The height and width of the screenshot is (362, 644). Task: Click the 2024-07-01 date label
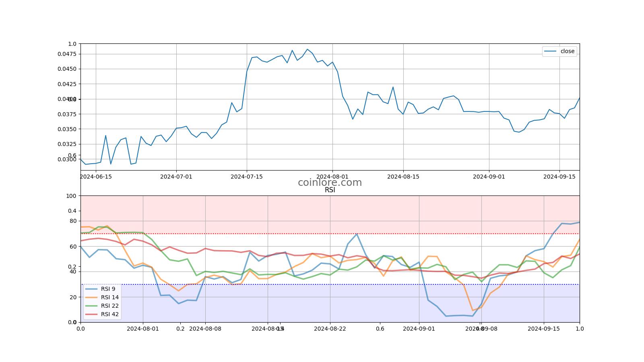176,176
